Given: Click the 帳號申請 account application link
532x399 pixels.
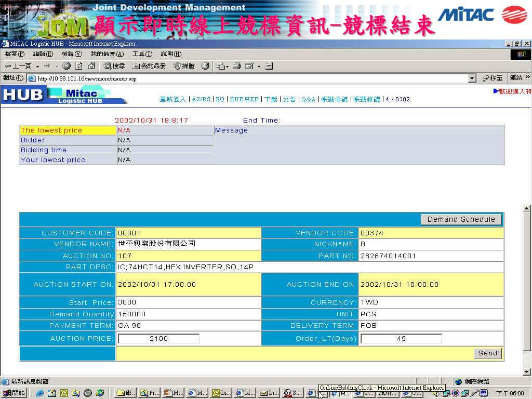Looking at the screenshot, I should click(335, 99).
